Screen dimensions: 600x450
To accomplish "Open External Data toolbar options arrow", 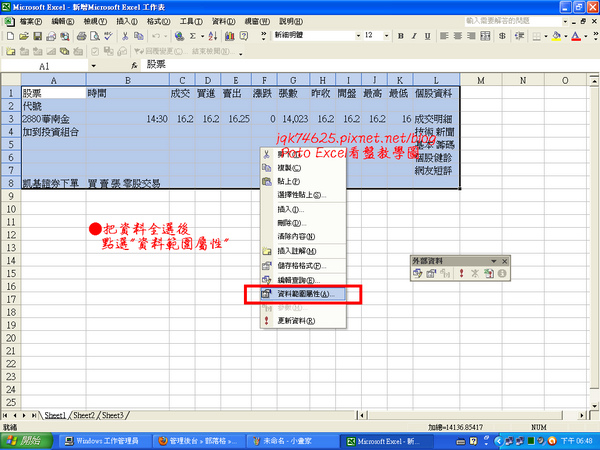I will [x=494, y=261].
